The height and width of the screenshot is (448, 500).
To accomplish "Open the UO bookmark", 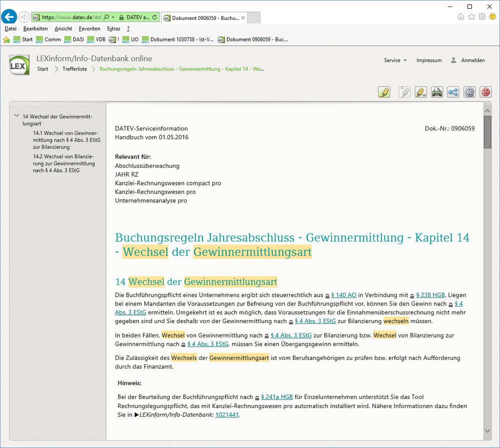I will [x=131, y=39].
